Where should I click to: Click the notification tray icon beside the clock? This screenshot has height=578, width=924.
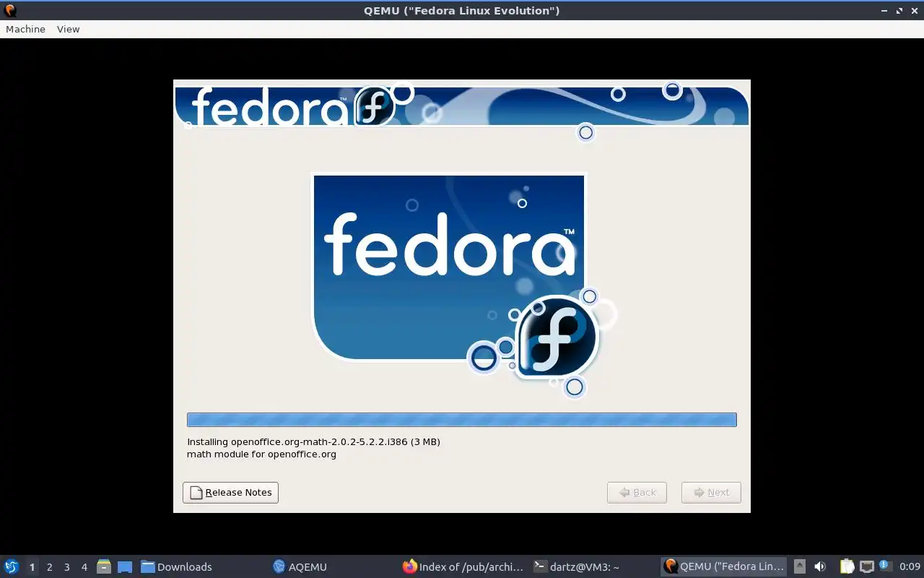pyautogui.click(x=885, y=566)
